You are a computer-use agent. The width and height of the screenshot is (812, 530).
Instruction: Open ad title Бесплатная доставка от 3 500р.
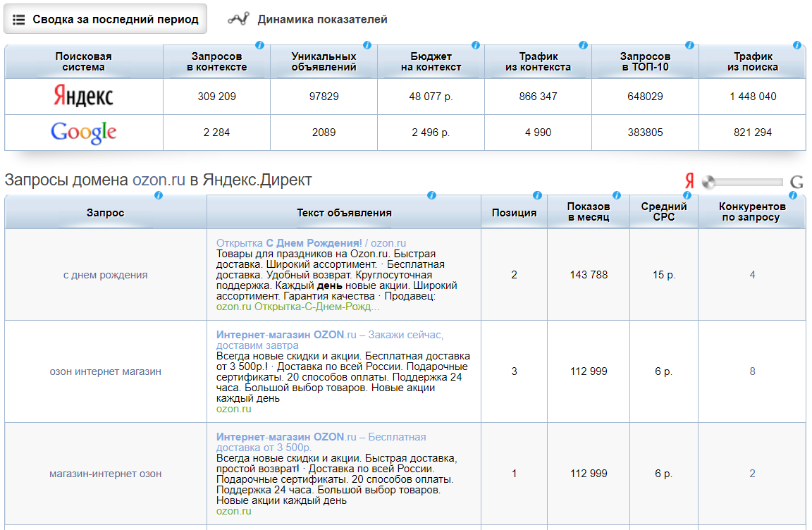[x=321, y=442]
